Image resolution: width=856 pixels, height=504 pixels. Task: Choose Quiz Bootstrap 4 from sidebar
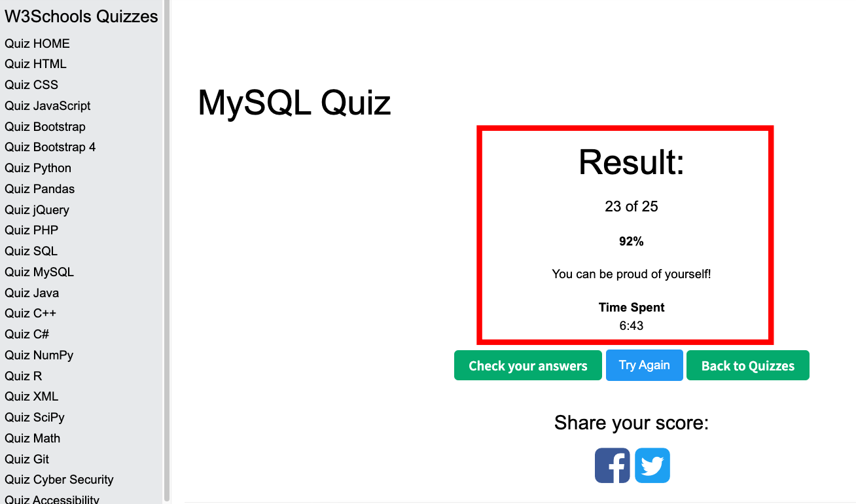[50, 147]
